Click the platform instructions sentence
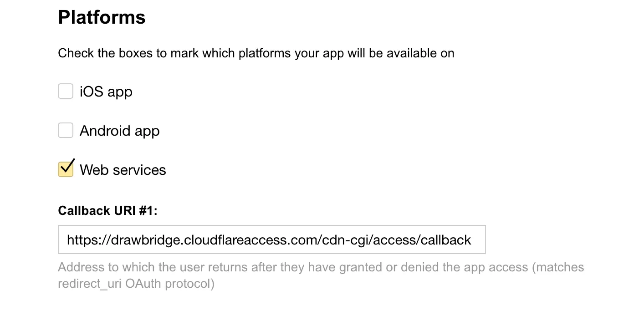Image resolution: width=644 pixels, height=316 pixels. (x=256, y=53)
